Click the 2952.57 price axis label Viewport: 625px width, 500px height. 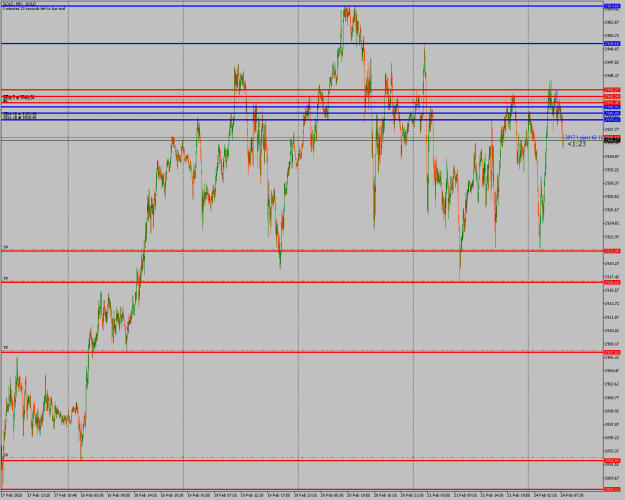pyautogui.click(x=612, y=22)
